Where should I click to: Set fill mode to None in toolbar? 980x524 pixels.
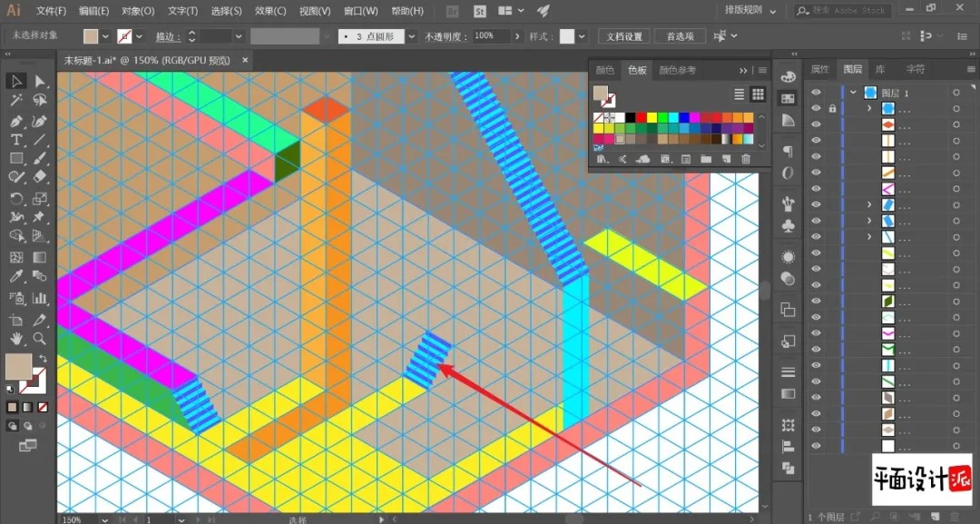click(43, 408)
